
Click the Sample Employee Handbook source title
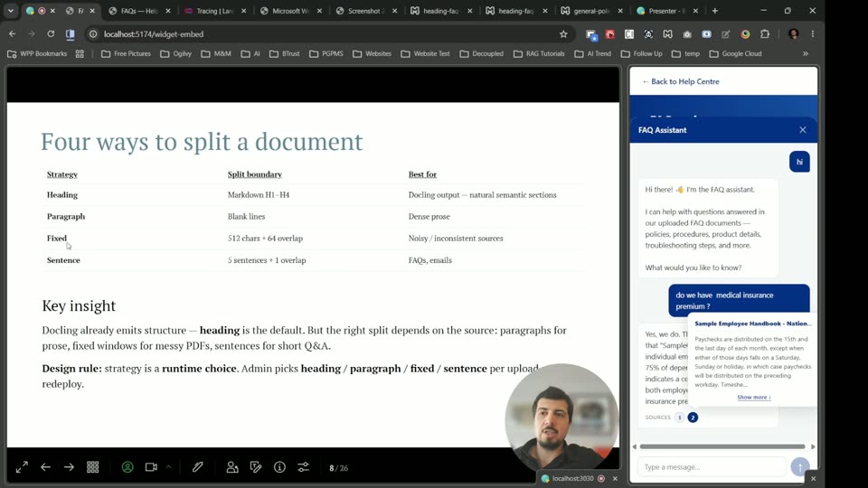tap(753, 324)
